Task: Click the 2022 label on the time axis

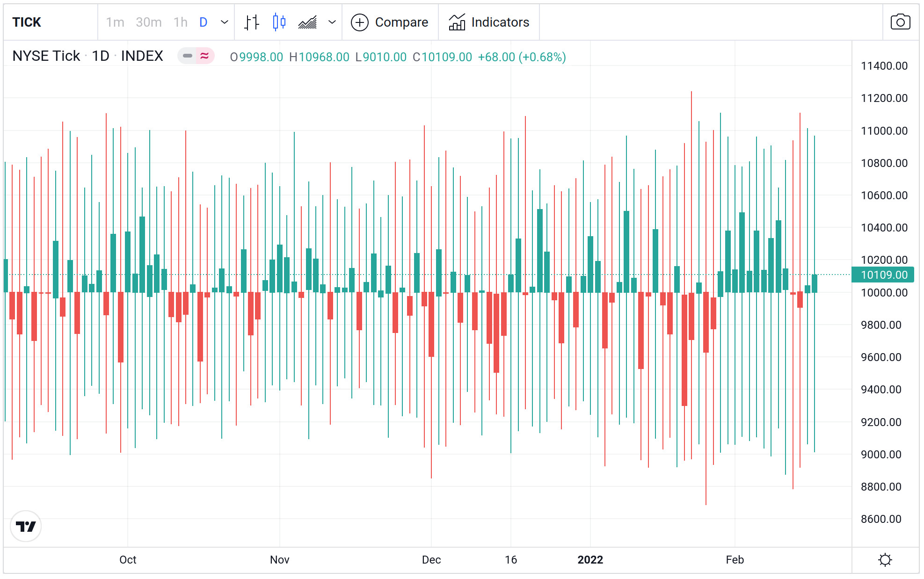Action: pyautogui.click(x=590, y=559)
